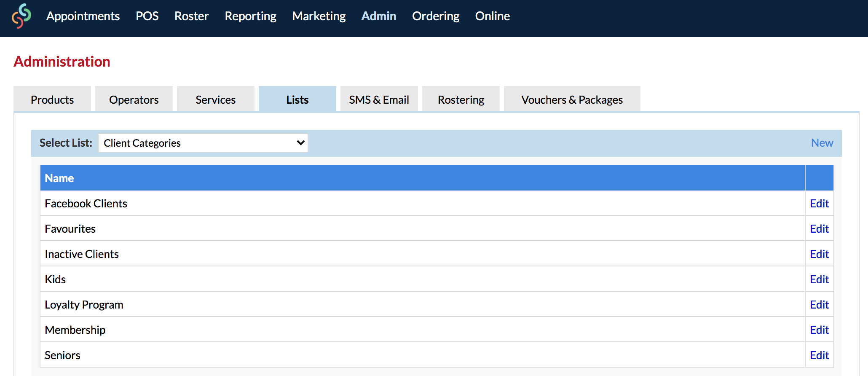Select the Facebook Clients row name
868x376 pixels.
click(x=86, y=203)
